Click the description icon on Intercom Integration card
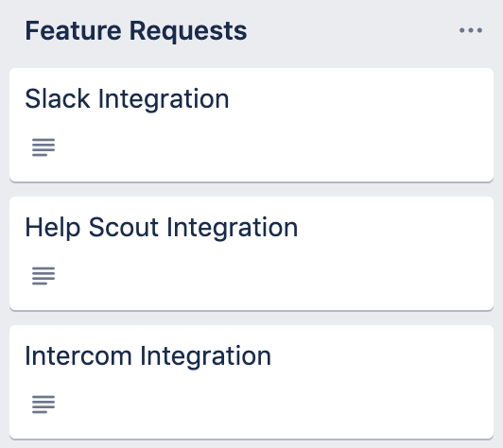This screenshot has height=448, width=503. [43, 405]
